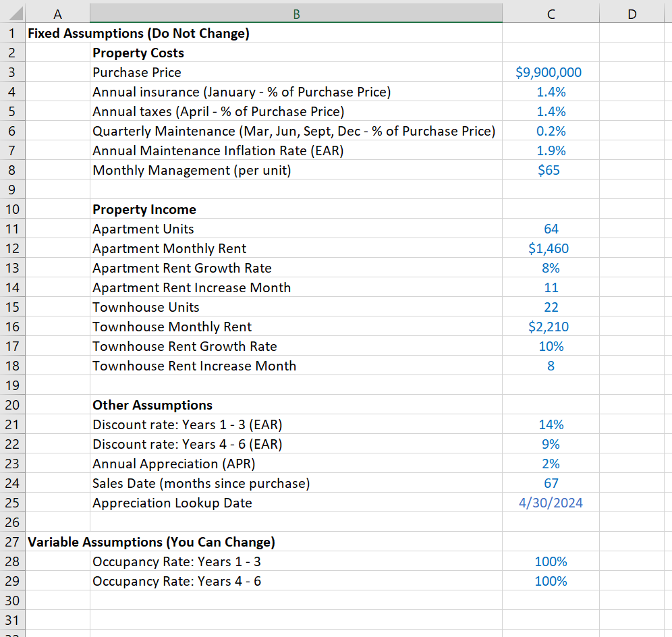Select Discount rate Years 1 - 3 label
672x637 pixels.
[296, 424]
